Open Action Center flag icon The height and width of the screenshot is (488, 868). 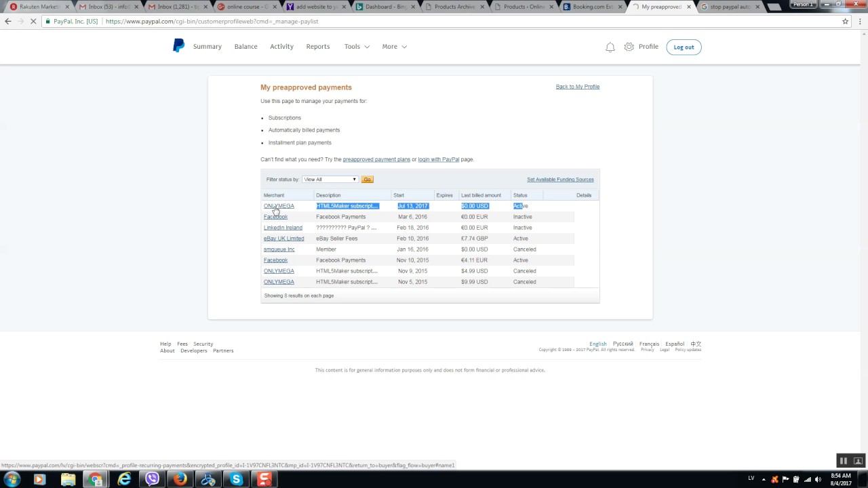[786, 479]
